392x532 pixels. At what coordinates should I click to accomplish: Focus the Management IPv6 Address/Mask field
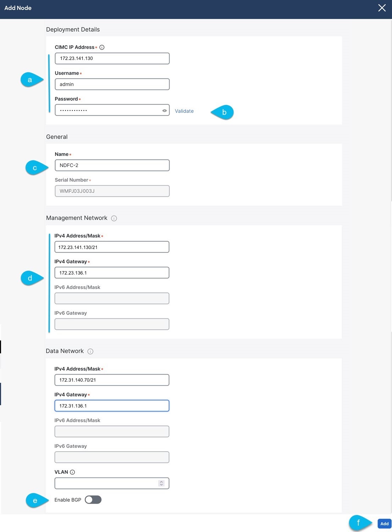(x=112, y=298)
